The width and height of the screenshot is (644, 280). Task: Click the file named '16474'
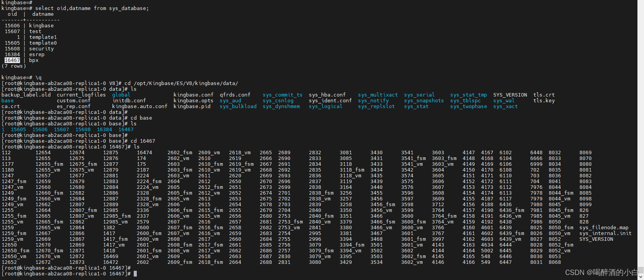click(x=144, y=153)
